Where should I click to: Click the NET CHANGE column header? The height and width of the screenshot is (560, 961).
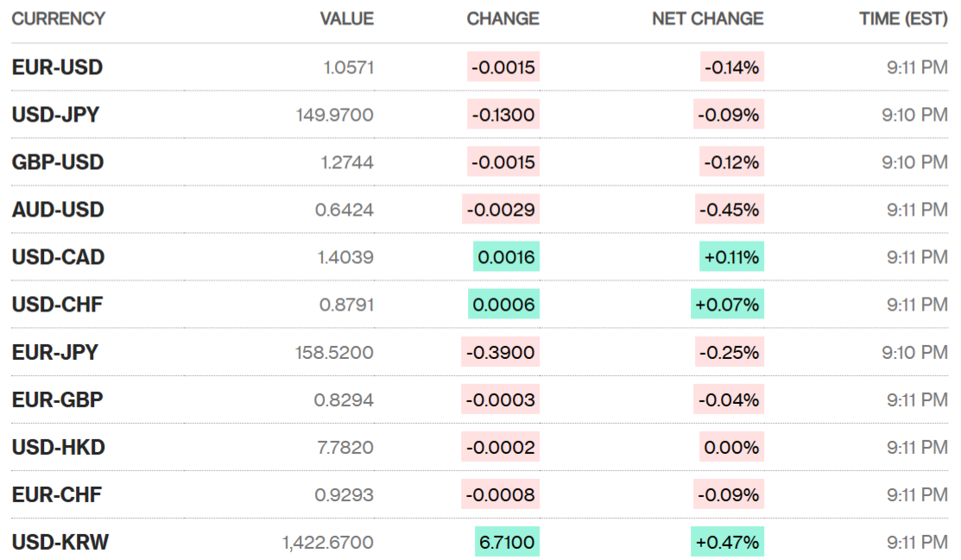707,18
